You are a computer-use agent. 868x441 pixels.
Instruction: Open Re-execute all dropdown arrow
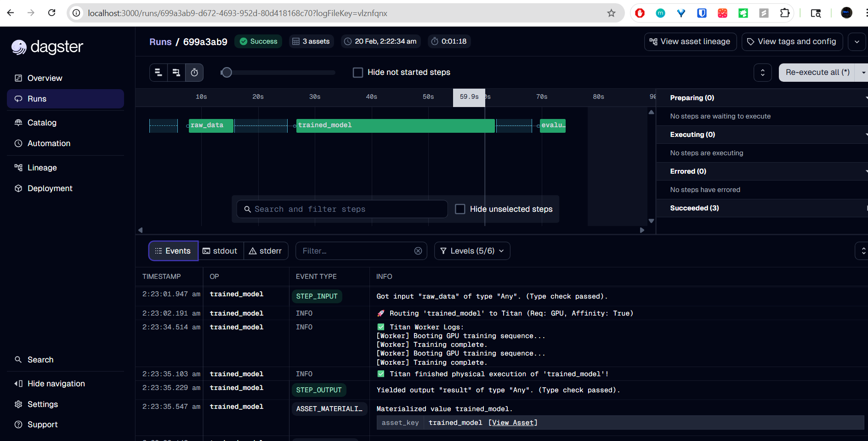(x=863, y=73)
